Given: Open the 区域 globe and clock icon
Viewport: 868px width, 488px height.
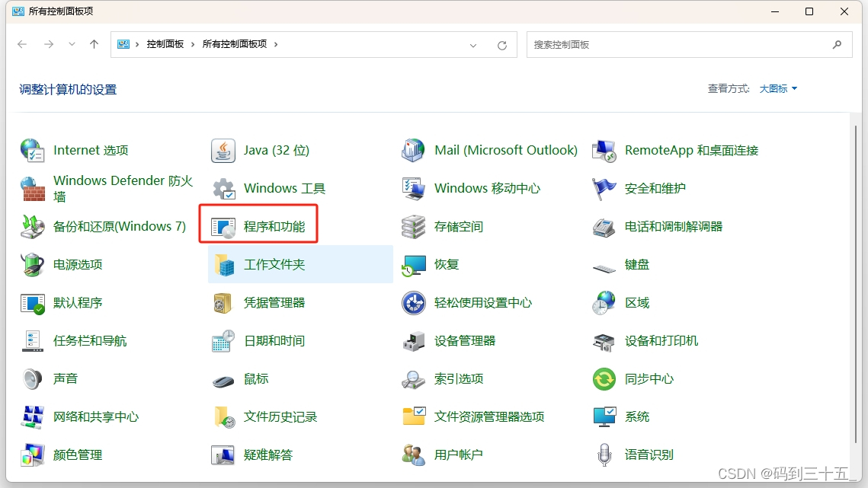Looking at the screenshot, I should click(604, 303).
